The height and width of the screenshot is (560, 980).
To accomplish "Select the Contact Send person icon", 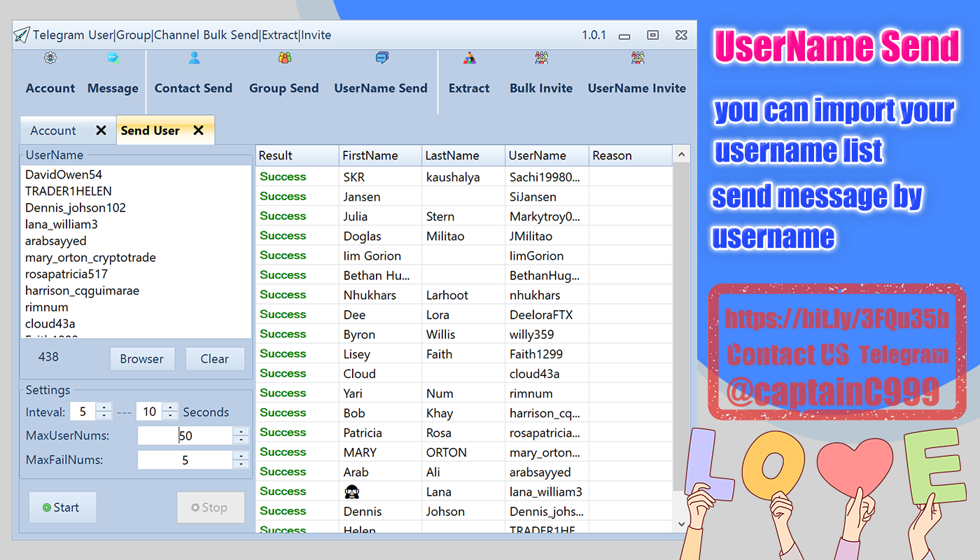I will [x=194, y=59].
